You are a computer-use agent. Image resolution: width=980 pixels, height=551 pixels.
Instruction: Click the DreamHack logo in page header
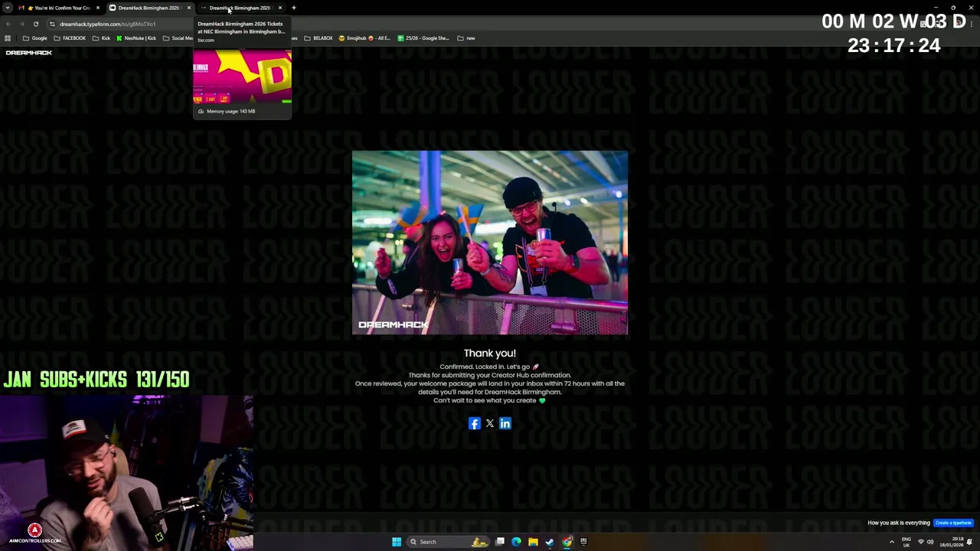click(29, 53)
